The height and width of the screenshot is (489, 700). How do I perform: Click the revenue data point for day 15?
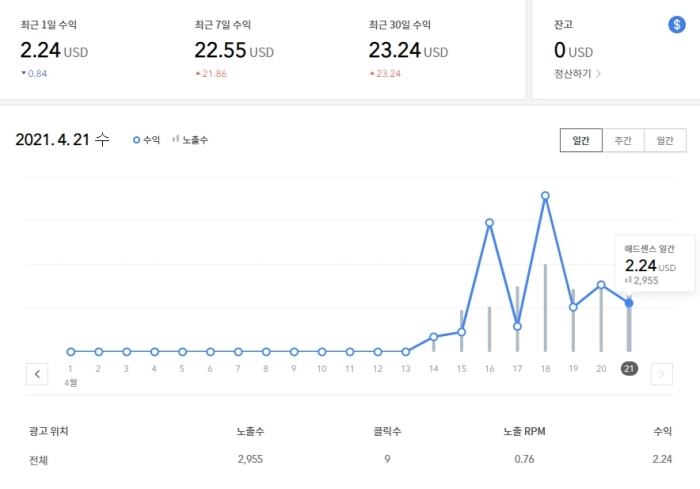(462, 332)
